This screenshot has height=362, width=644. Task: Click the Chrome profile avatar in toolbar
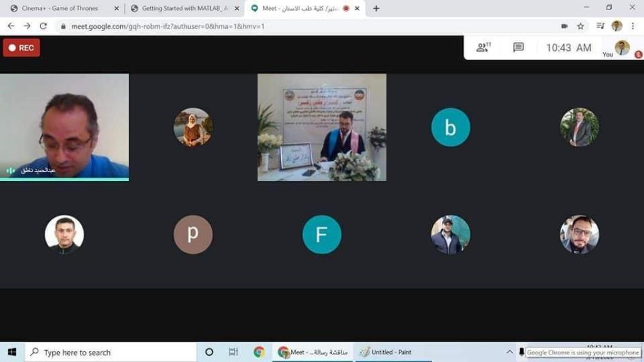point(617,26)
